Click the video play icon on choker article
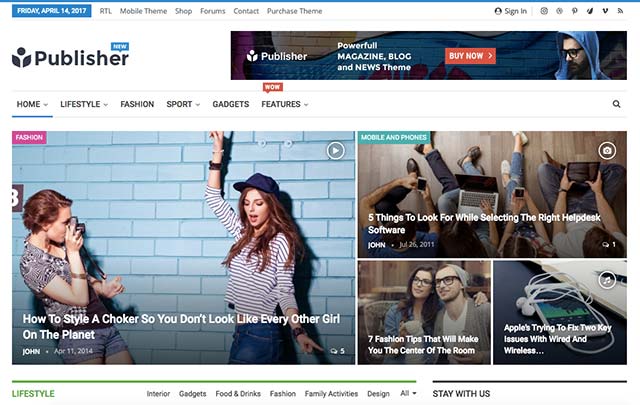The height and width of the screenshot is (405, 640). point(335,150)
